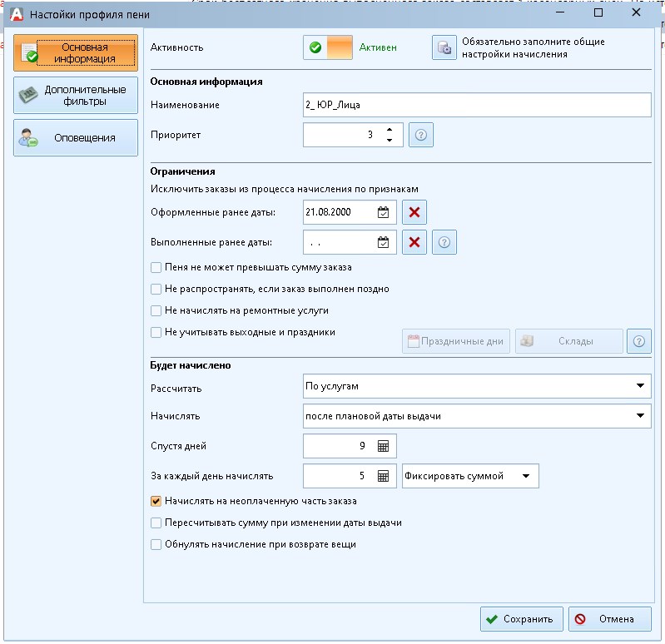The width and height of the screenshot is (665, 644).
Task: Enable Не начислять на ремонтные услуги
Action: [x=156, y=310]
